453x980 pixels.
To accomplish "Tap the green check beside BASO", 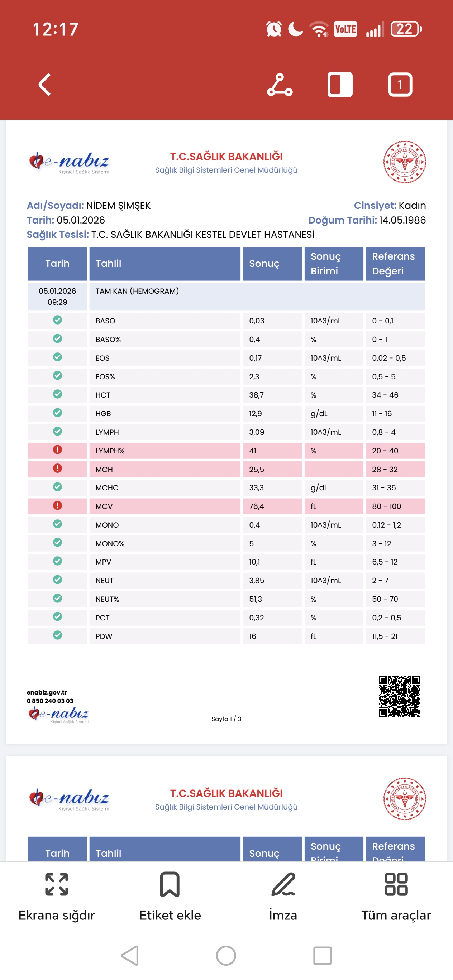I will point(57,320).
